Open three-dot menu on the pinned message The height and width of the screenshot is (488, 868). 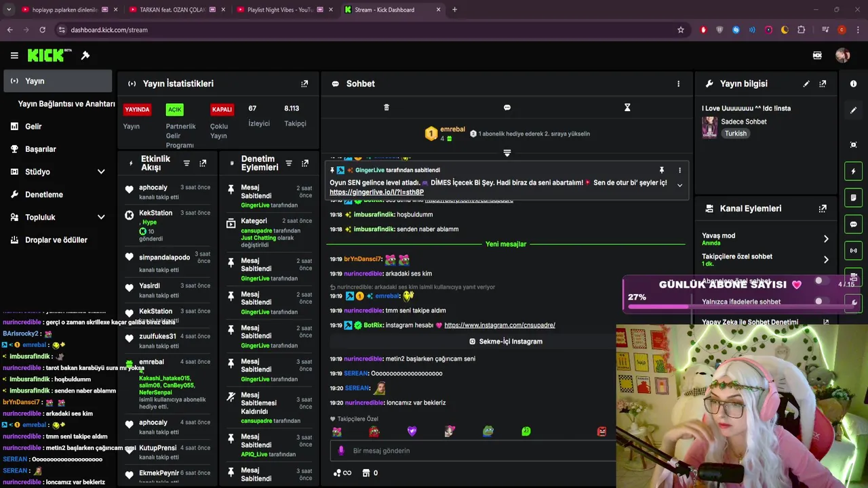click(x=679, y=170)
